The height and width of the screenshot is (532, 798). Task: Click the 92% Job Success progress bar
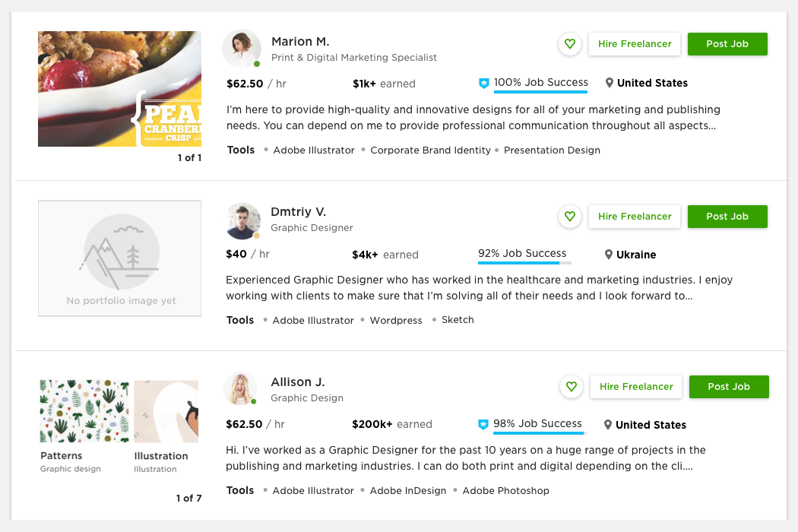[x=524, y=263]
